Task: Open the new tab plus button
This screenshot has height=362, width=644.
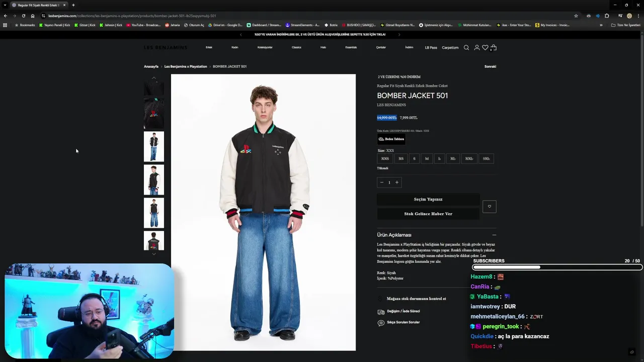Action: coord(73,5)
